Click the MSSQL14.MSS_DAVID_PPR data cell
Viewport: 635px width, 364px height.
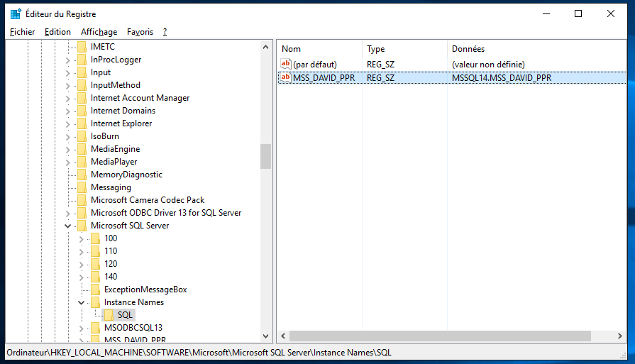[502, 78]
